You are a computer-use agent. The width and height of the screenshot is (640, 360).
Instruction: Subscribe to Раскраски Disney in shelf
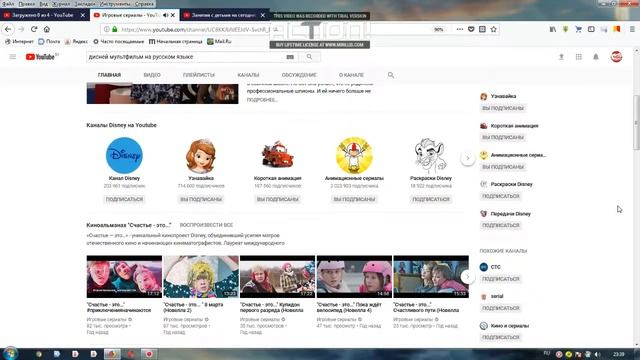click(x=431, y=199)
